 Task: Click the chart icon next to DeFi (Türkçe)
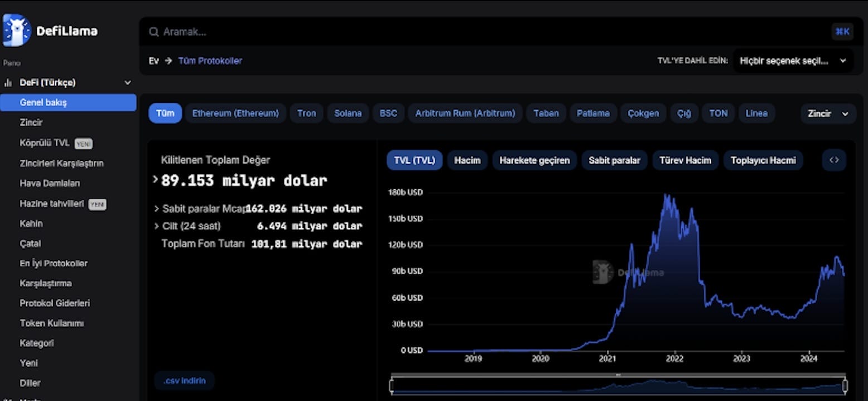tap(7, 82)
